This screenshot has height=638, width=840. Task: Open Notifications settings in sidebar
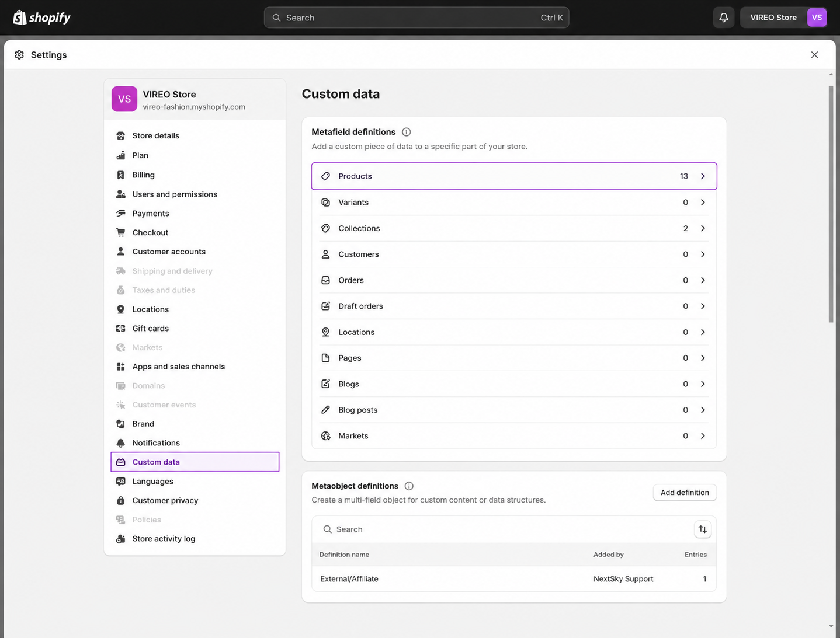[195, 443]
